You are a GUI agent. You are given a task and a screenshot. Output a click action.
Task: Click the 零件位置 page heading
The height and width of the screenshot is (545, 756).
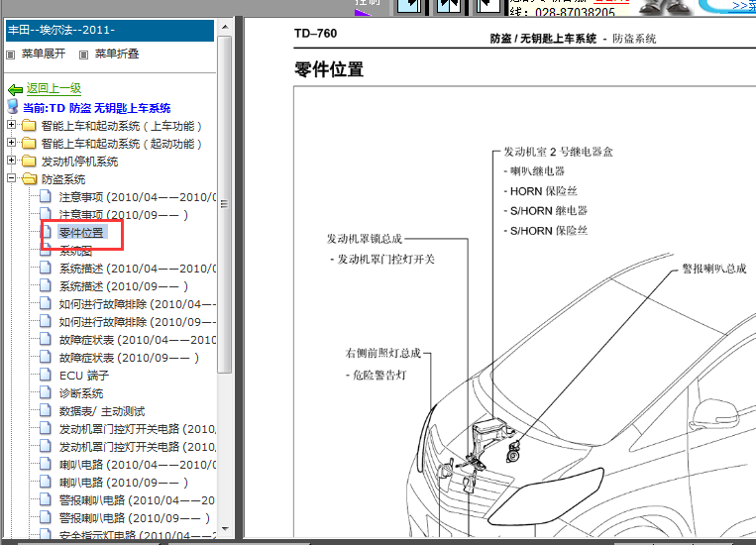[x=329, y=69]
